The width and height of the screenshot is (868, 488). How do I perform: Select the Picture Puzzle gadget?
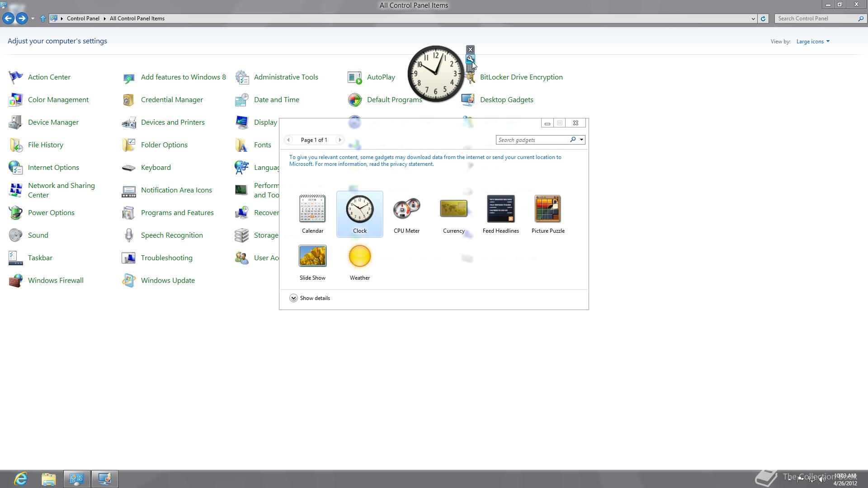tap(548, 214)
